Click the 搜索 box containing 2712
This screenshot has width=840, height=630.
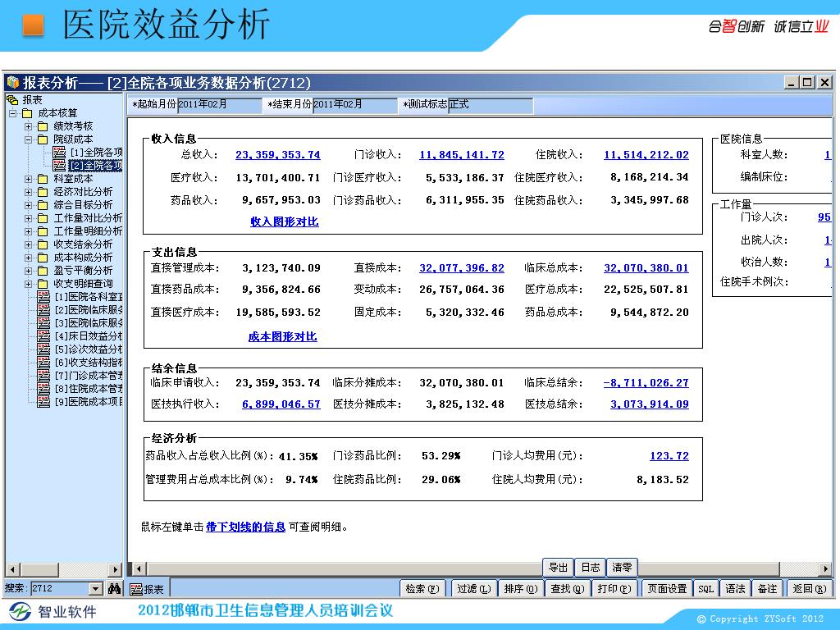60,589
